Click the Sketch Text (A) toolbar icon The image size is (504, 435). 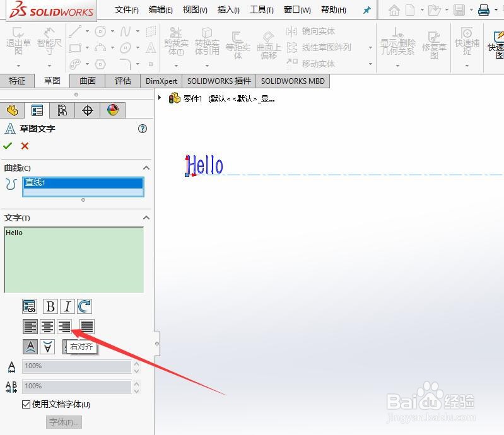(x=151, y=48)
